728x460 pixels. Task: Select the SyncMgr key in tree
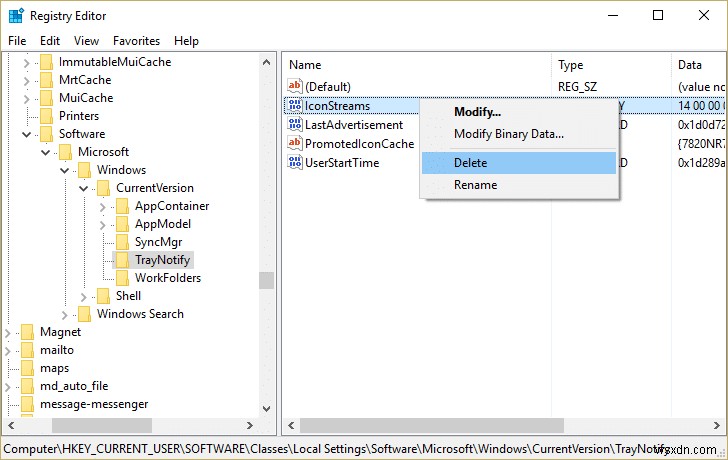[158, 242]
